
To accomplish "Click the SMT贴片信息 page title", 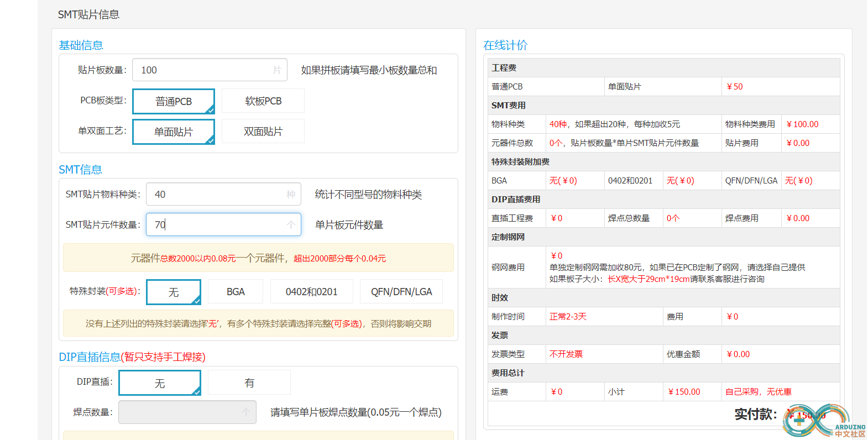I will coord(88,14).
